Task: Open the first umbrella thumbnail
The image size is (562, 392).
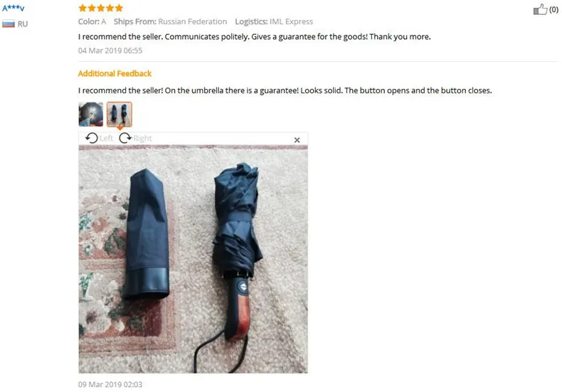Action: click(91, 115)
